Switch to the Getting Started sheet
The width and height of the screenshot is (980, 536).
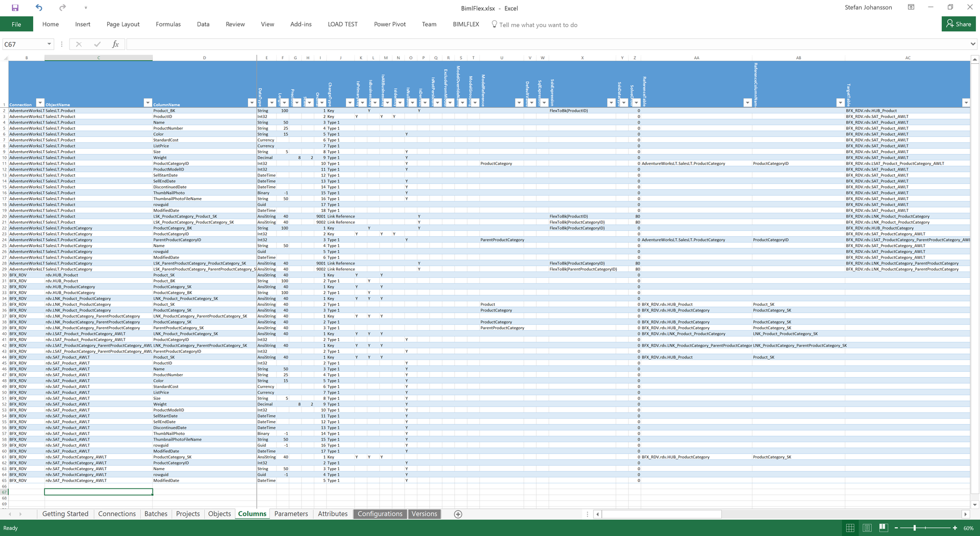coord(65,514)
